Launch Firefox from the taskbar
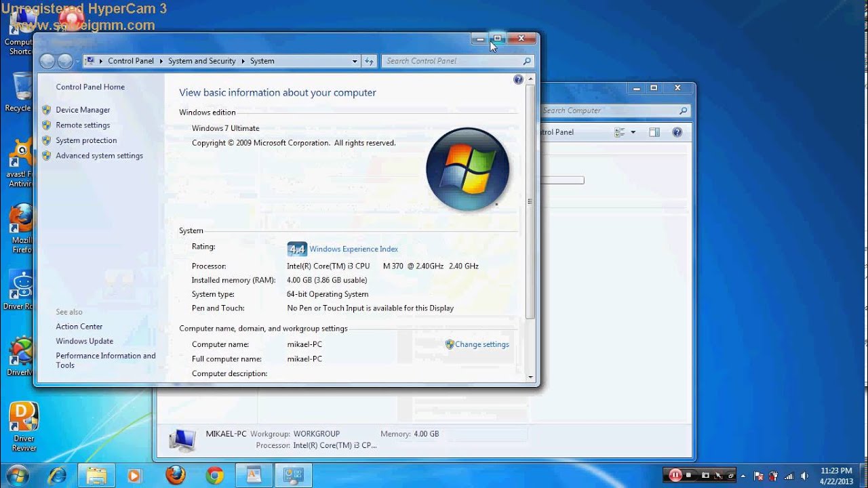 (x=175, y=475)
